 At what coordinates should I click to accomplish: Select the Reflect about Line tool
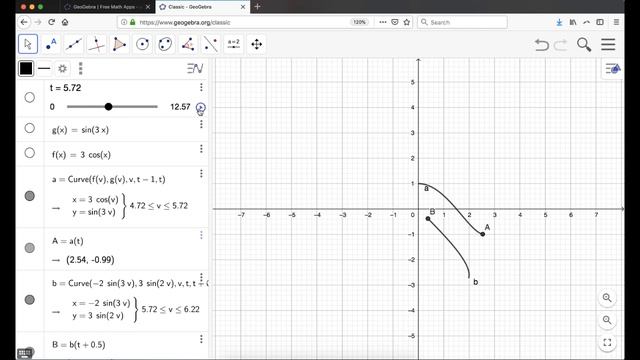coord(211,44)
